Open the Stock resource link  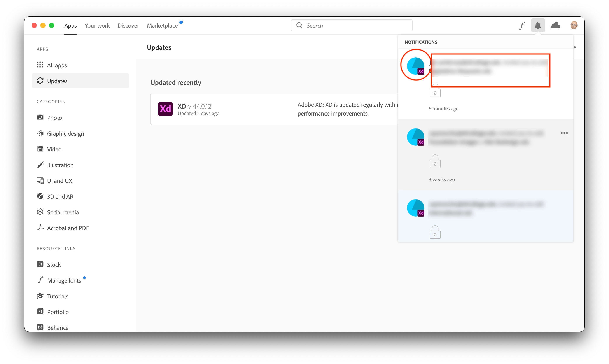click(54, 265)
